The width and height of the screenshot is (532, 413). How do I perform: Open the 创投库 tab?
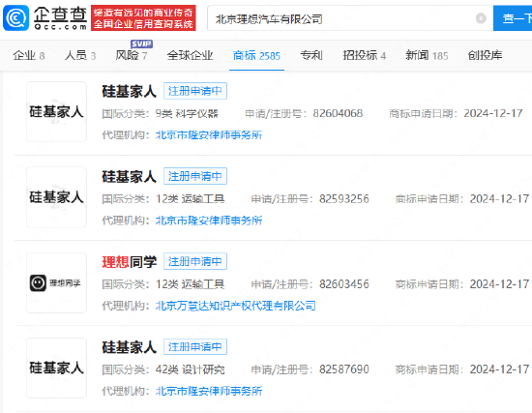pyautogui.click(x=485, y=55)
